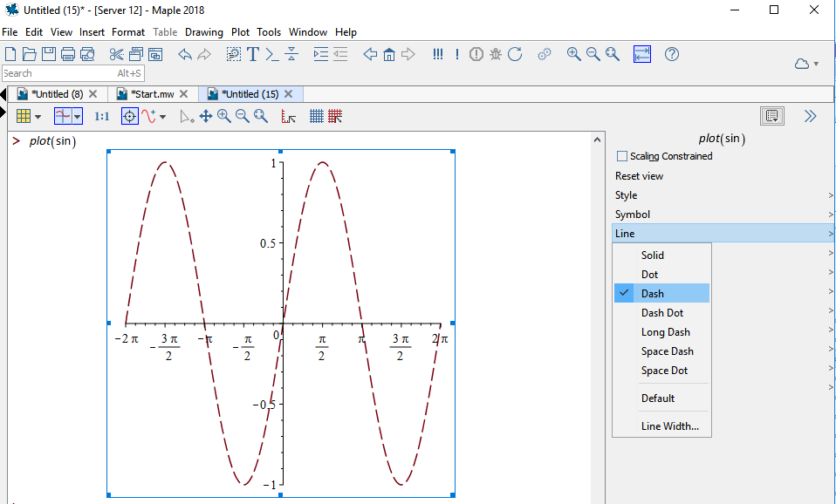Close the *Untitled (15) tab

point(289,94)
